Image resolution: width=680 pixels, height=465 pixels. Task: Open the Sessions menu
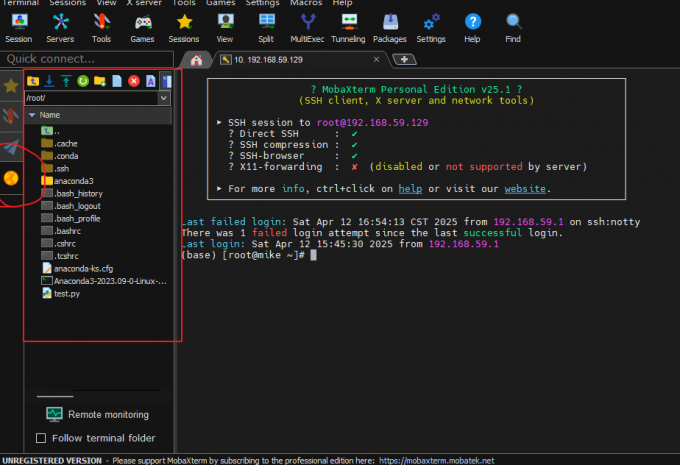click(67, 3)
